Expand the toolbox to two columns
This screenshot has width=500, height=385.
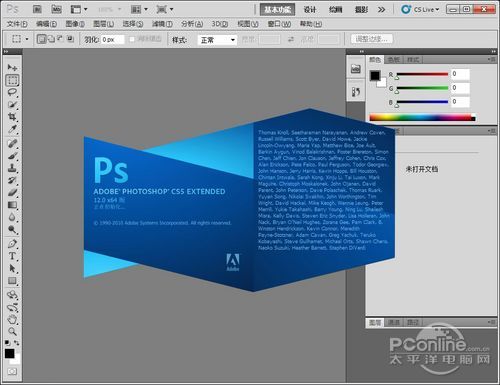click(6, 52)
